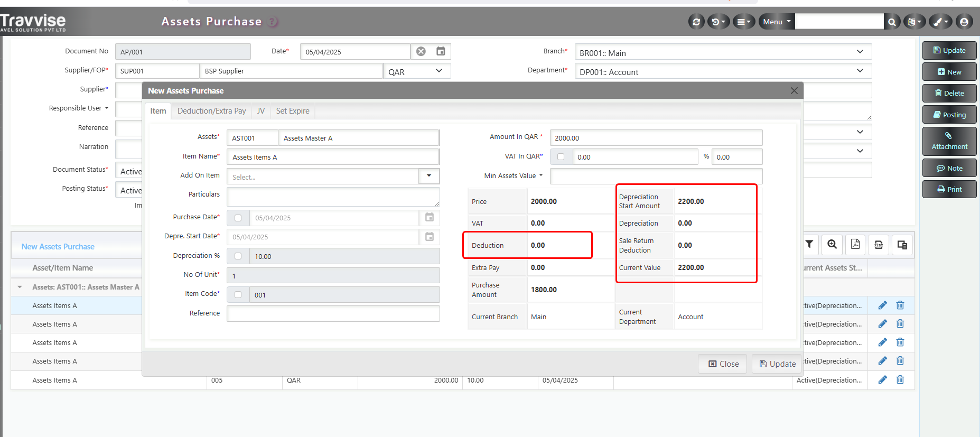Delete the first Assets Items A row with the trash icon
The height and width of the screenshot is (437, 980).
tap(900, 305)
